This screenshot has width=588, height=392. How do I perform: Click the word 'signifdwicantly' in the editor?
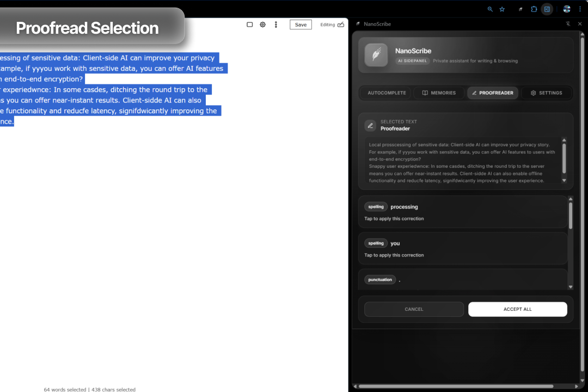[x=143, y=111]
